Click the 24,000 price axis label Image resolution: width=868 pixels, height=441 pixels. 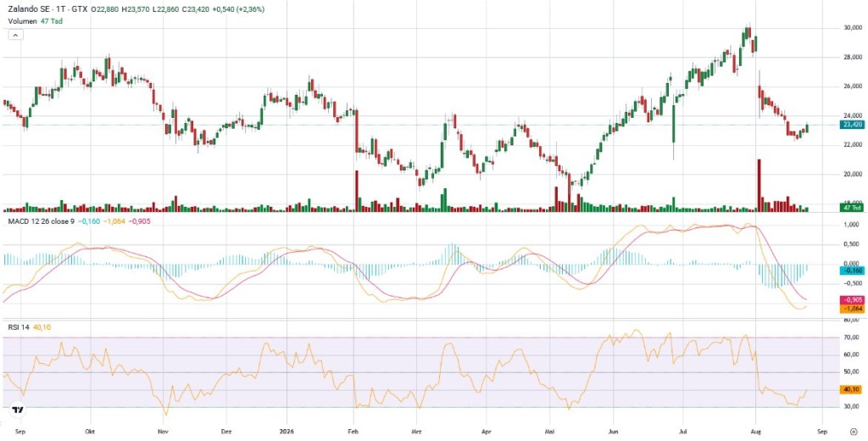[x=852, y=116]
